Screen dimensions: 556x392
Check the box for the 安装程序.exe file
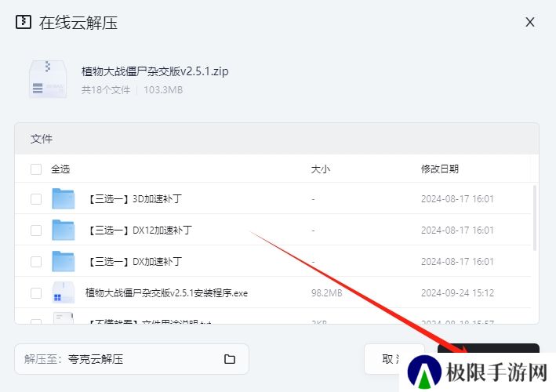click(x=36, y=293)
